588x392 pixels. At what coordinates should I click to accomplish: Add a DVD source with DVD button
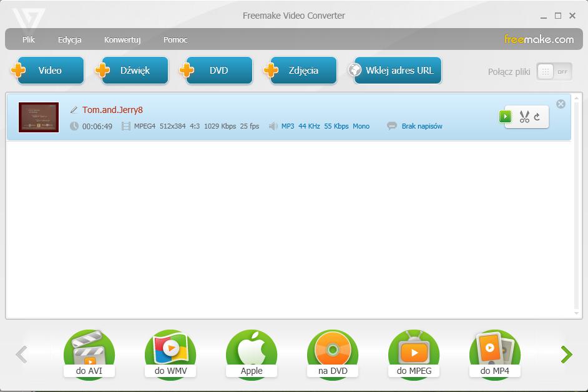[217, 70]
